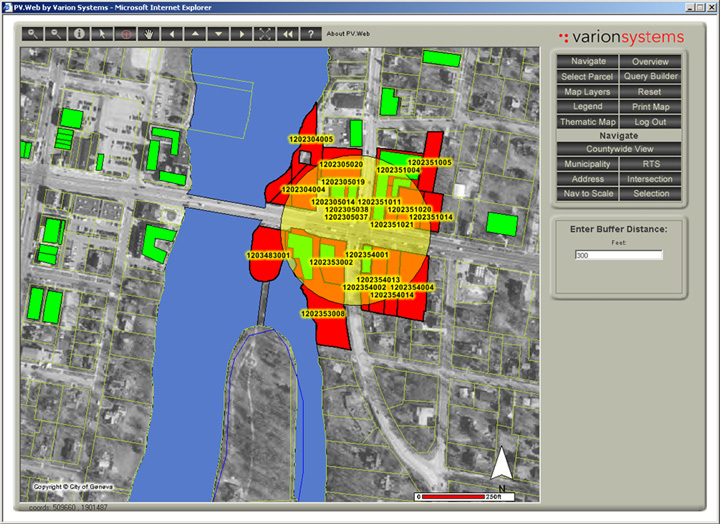
Task: Click parcel label 1202304005 on map
Action: 311,139
